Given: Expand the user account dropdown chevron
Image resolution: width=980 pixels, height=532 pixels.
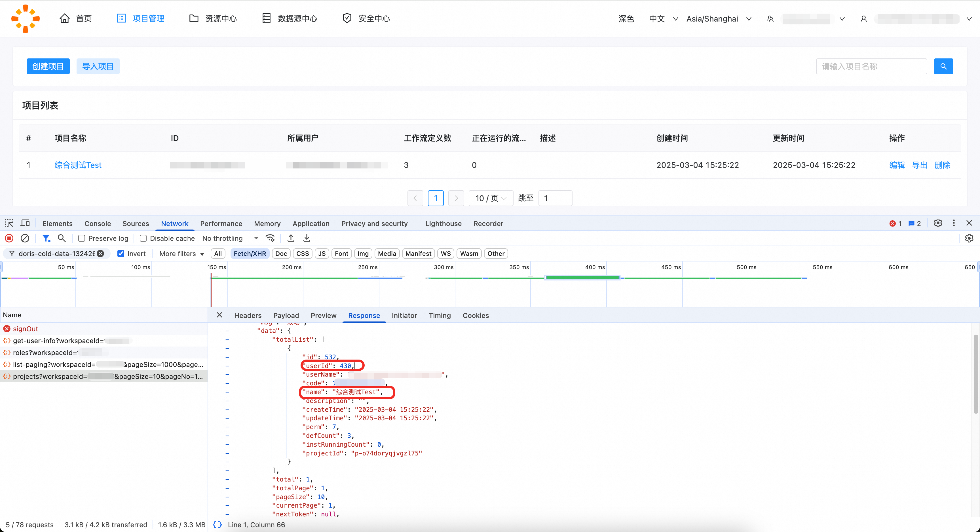Looking at the screenshot, I should (969, 19).
